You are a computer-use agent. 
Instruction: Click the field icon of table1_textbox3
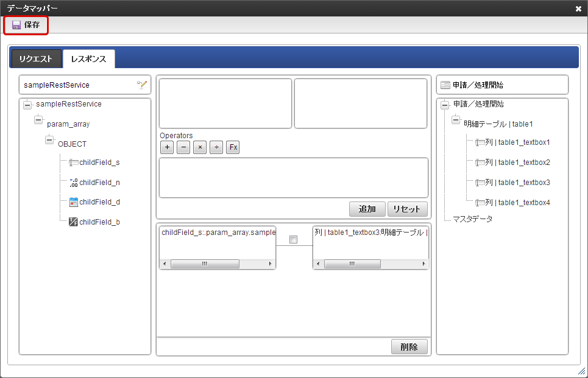pos(480,183)
